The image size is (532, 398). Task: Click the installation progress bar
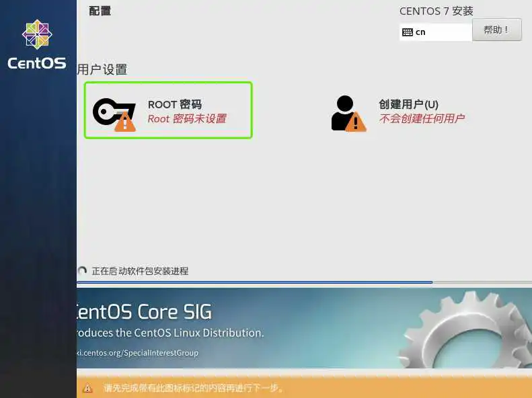click(305, 282)
